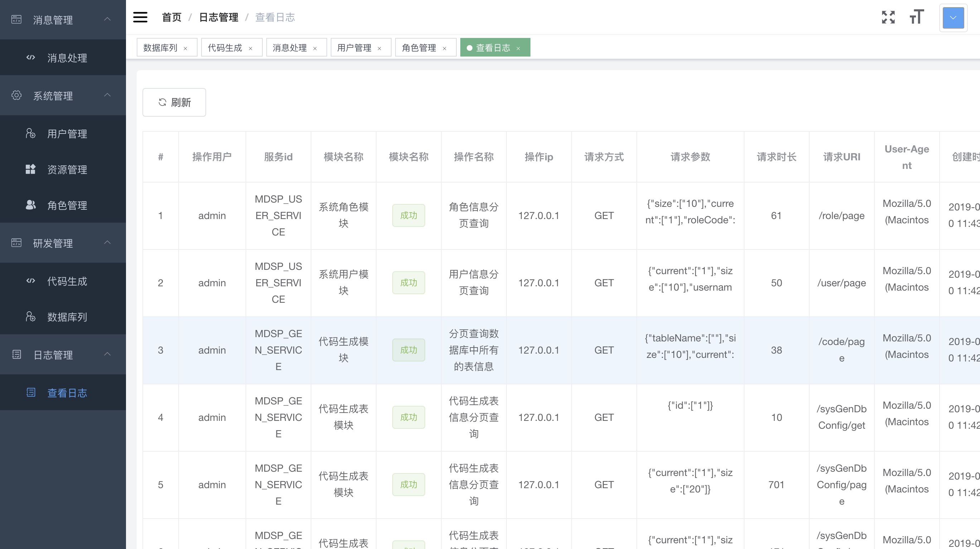Switch to the 用户管理 tab
The image size is (980, 549).
point(354,48)
